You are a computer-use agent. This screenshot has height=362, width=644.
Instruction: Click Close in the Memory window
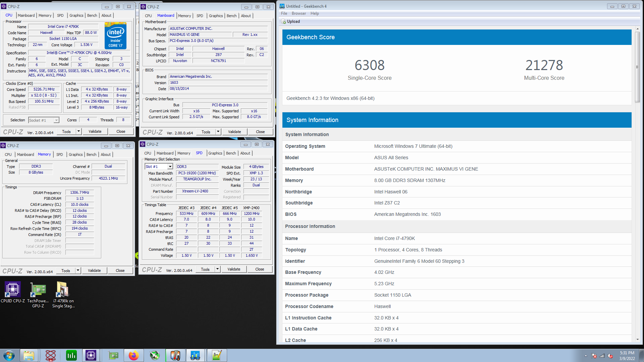120,270
